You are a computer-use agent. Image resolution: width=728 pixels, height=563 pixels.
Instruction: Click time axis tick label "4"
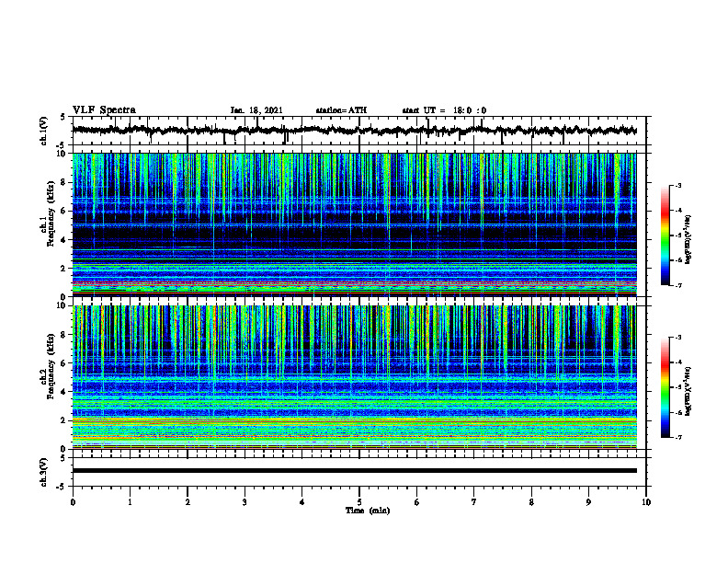coord(302,502)
